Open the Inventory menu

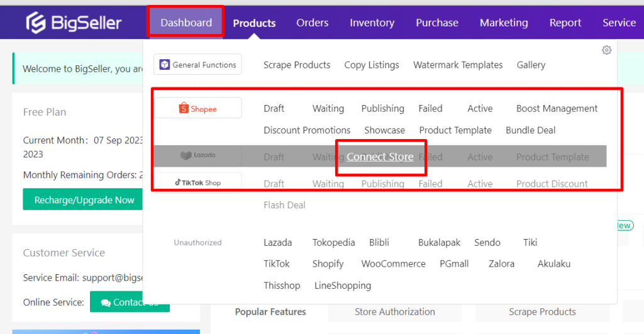tap(372, 23)
